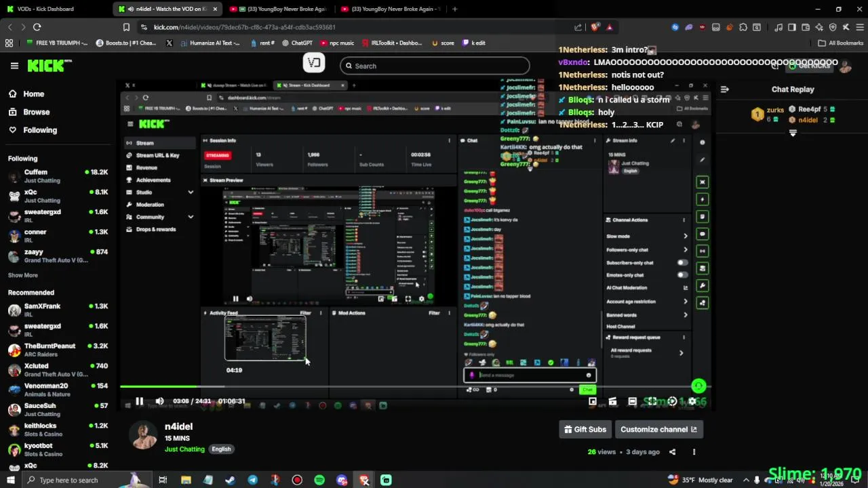This screenshot has height=488, width=868.
Task: Open Venomman20 recommended channel
Action: click(x=58, y=390)
